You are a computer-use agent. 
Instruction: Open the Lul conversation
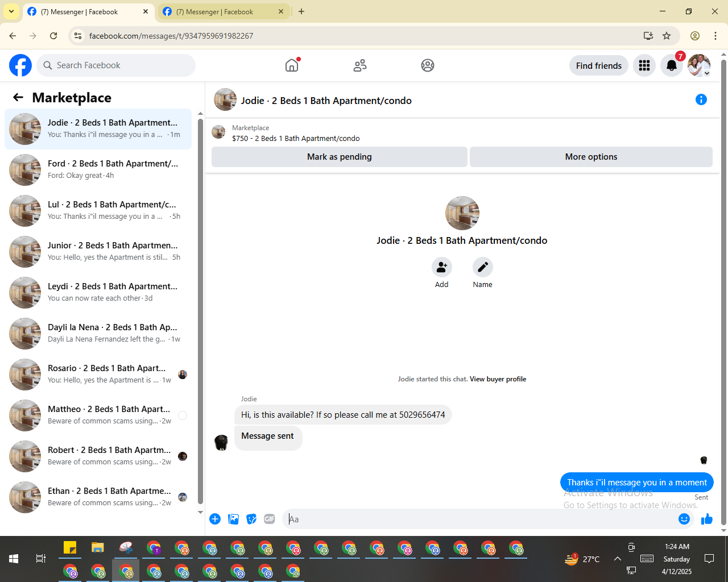point(98,211)
